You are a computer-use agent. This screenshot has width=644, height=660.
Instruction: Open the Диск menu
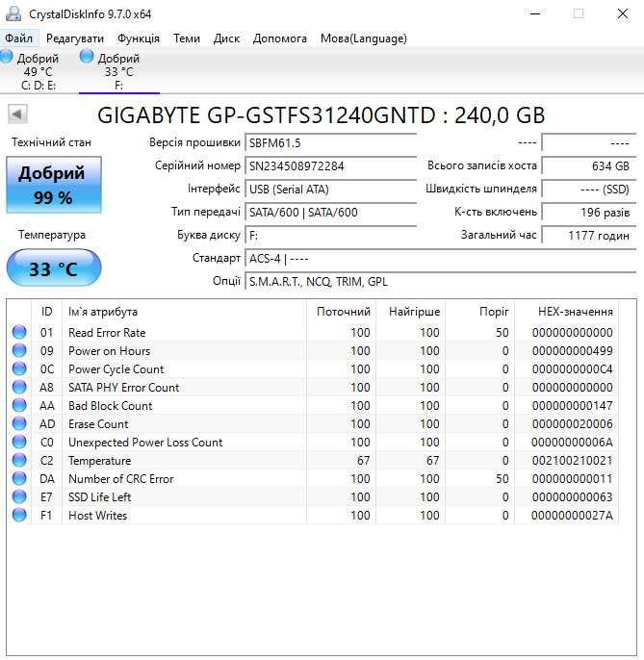[226, 38]
